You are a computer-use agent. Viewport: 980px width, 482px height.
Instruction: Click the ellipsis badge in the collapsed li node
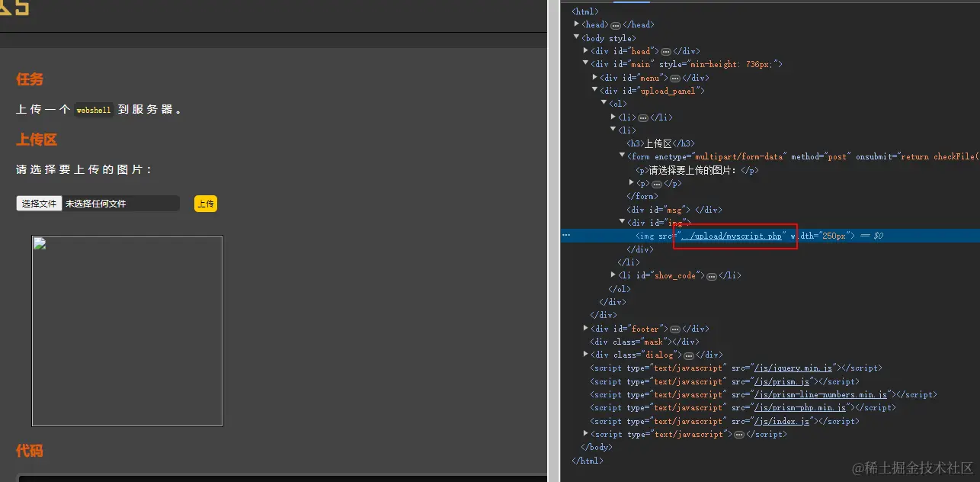click(642, 117)
